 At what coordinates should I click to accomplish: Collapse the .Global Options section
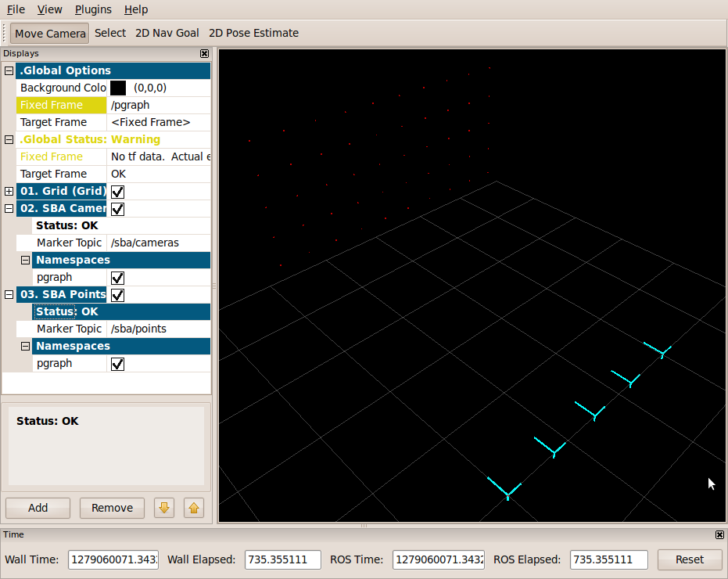click(9, 70)
